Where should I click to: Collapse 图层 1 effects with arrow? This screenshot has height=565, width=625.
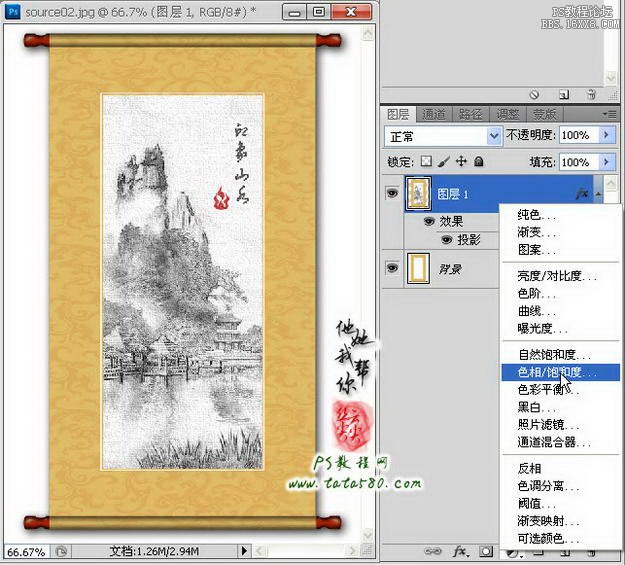tap(598, 195)
